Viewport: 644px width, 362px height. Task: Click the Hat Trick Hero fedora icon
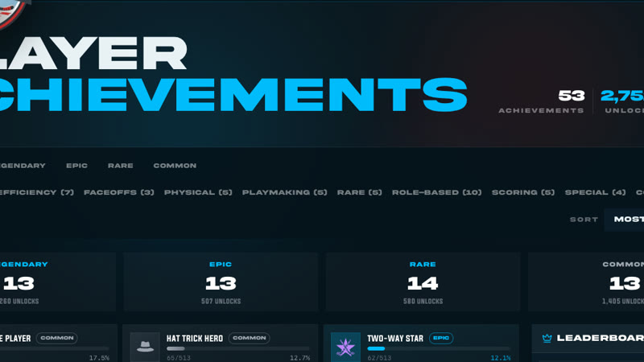(145, 347)
